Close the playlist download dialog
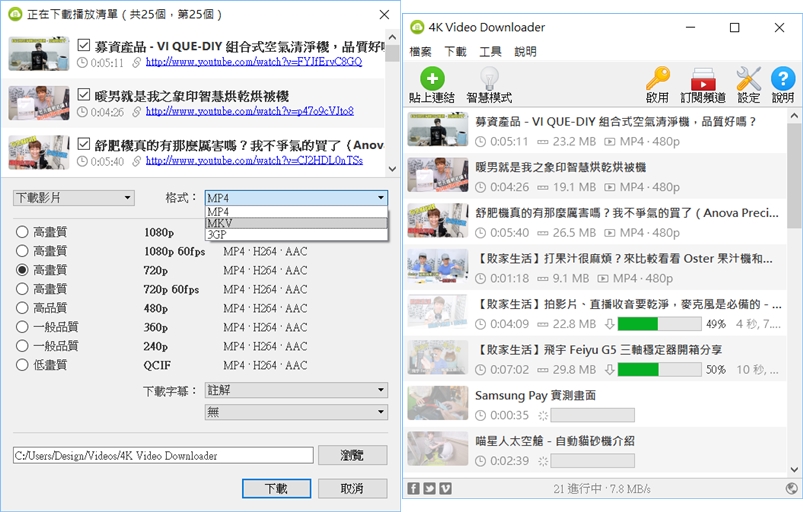Viewport: 803px width, 512px height. [x=384, y=14]
